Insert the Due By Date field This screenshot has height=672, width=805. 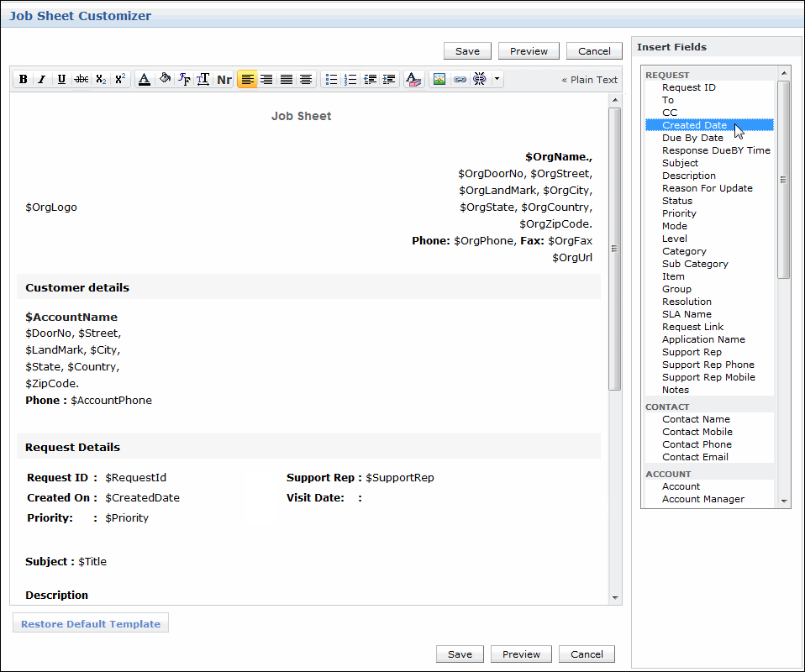692,138
